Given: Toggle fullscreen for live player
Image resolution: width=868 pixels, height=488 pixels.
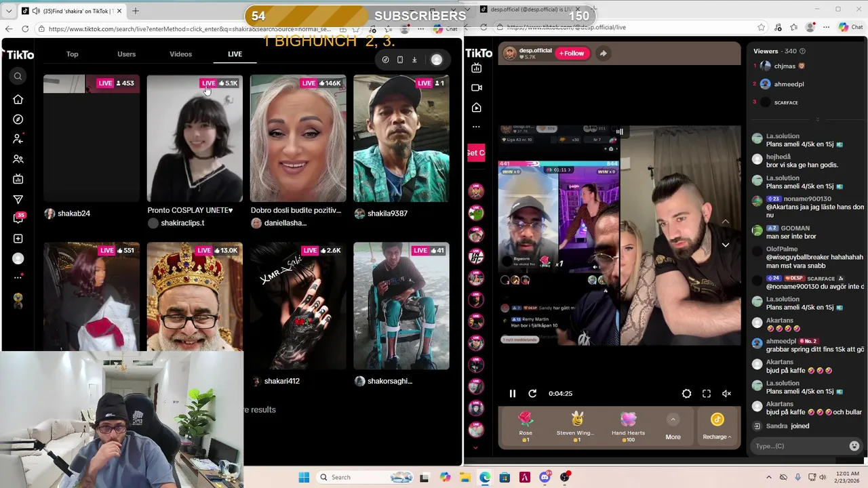Looking at the screenshot, I should tap(707, 394).
